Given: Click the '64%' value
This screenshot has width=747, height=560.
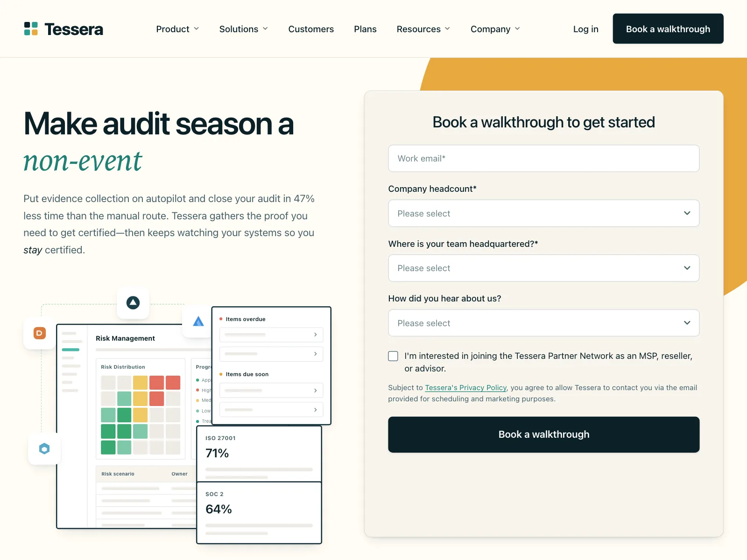Looking at the screenshot, I should click(218, 509).
